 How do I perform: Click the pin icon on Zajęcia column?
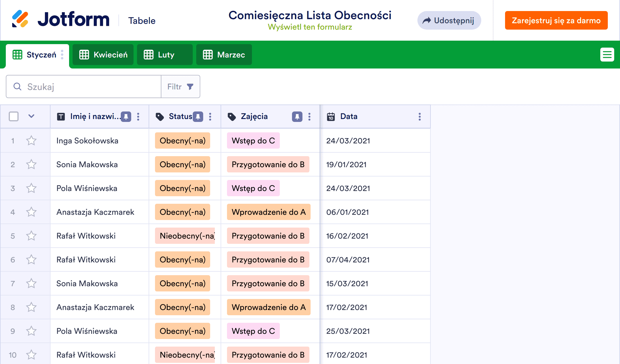(297, 117)
